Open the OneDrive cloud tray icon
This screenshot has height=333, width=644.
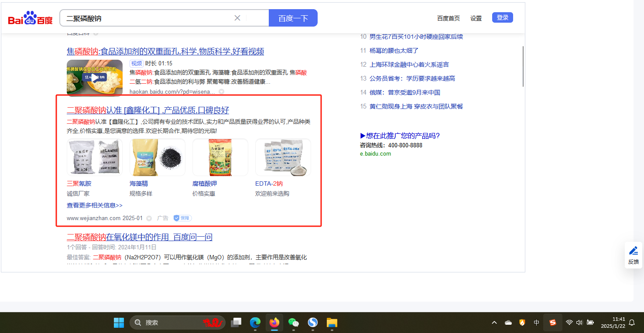click(508, 323)
